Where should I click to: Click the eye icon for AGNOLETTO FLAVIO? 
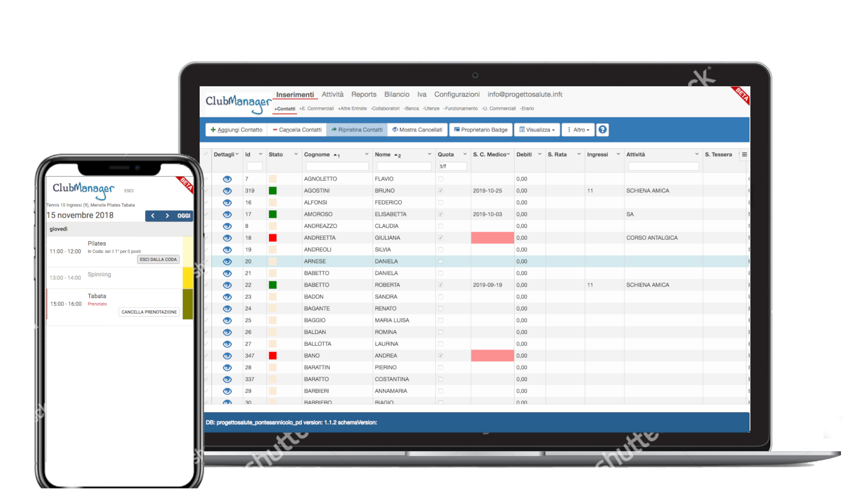227,179
